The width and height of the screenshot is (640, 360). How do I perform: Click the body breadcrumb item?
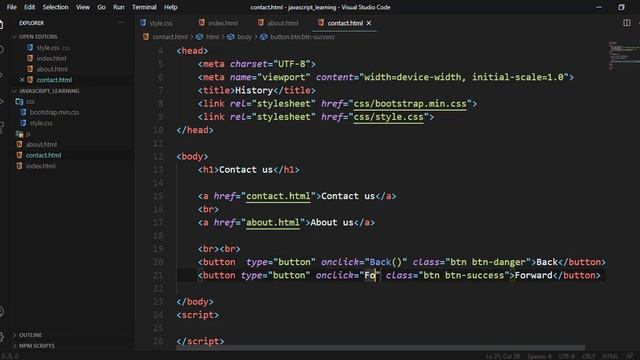[244, 37]
